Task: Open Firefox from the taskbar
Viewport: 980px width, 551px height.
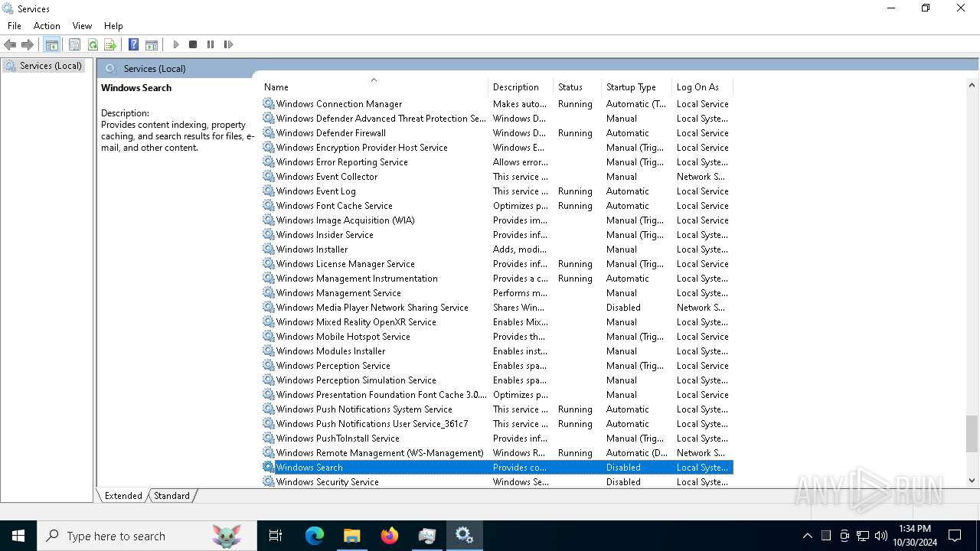Action: (390, 536)
